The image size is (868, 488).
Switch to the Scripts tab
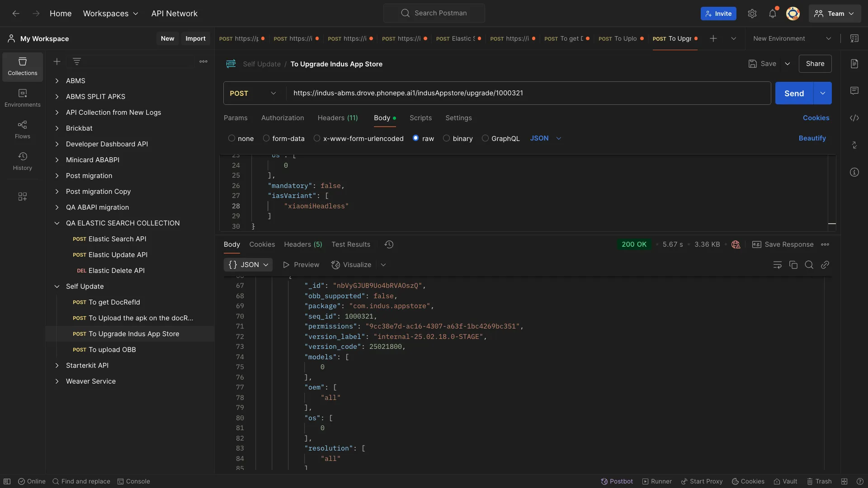click(x=420, y=118)
